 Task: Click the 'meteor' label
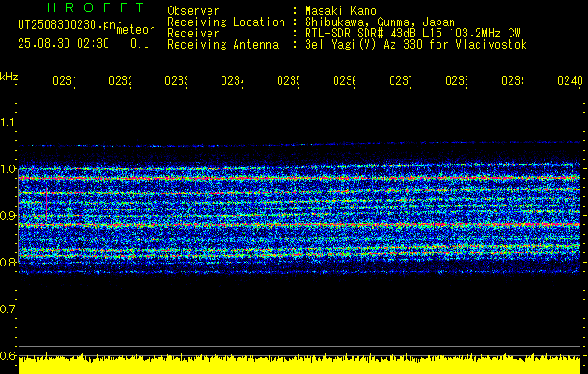(136, 30)
